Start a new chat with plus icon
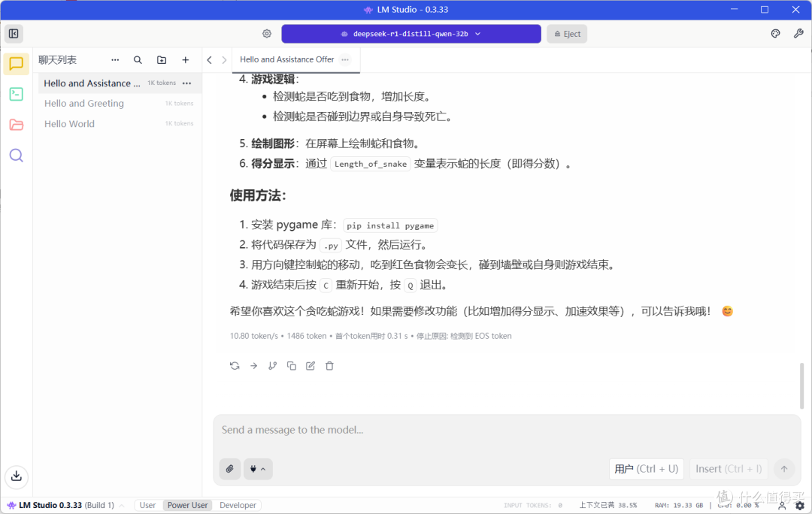Image resolution: width=812 pixels, height=514 pixels. [x=186, y=60]
